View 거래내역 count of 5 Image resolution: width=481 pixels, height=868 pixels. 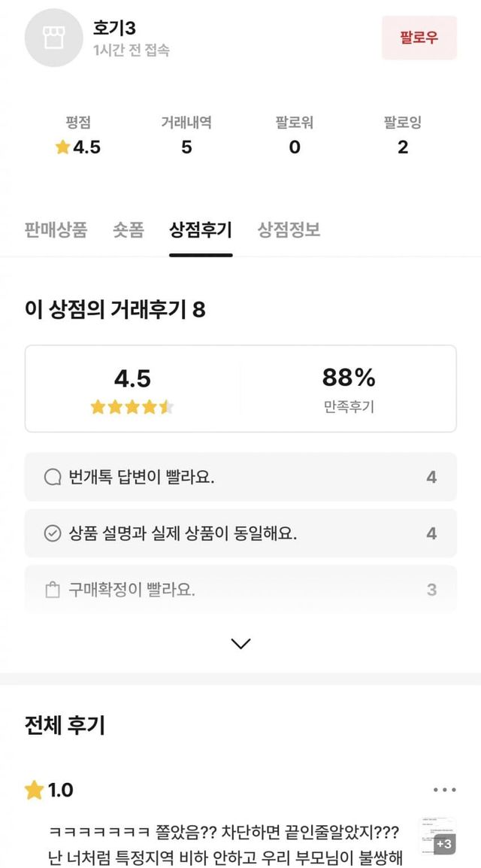coord(186,147)
